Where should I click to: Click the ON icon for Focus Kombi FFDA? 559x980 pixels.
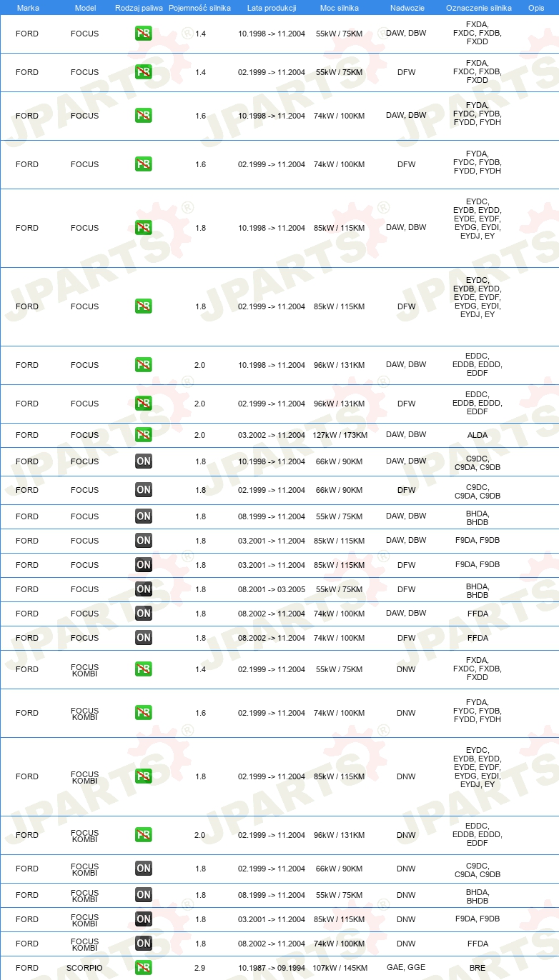coord(144,944)
